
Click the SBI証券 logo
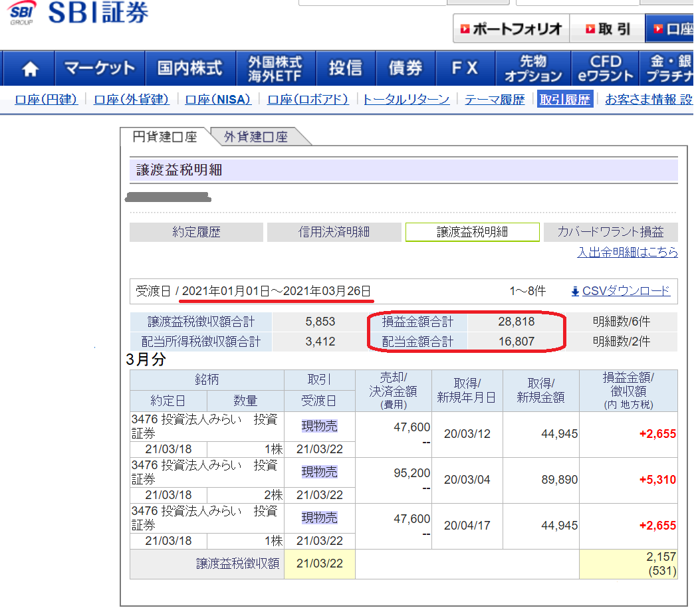[x=78, y=13]
